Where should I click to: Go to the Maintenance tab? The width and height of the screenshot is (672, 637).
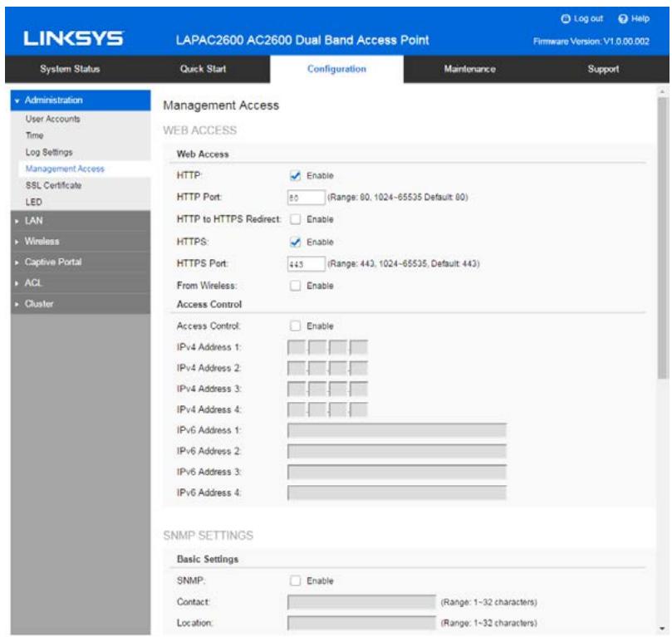click(469, 69)
